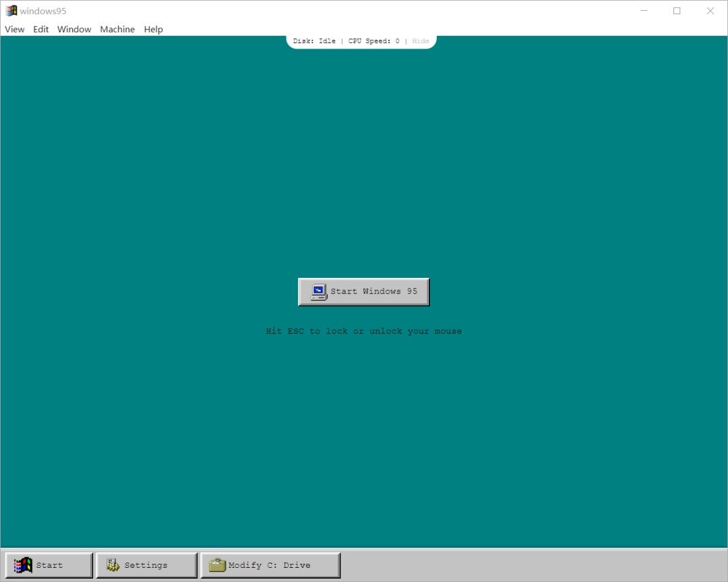
Task: Open the Window menu
Action: [x=74, y=29]
